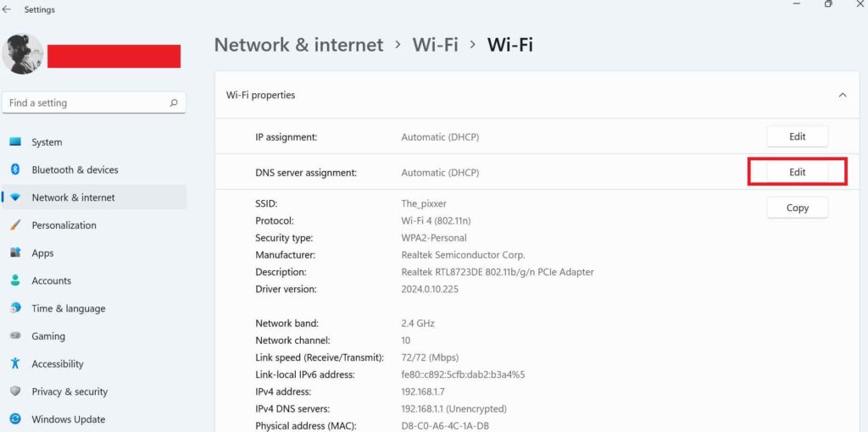Click driver version 2024.0.10.225
Image resolution: width=868 pixels, height=432 pixels.
tap(430, 290)
